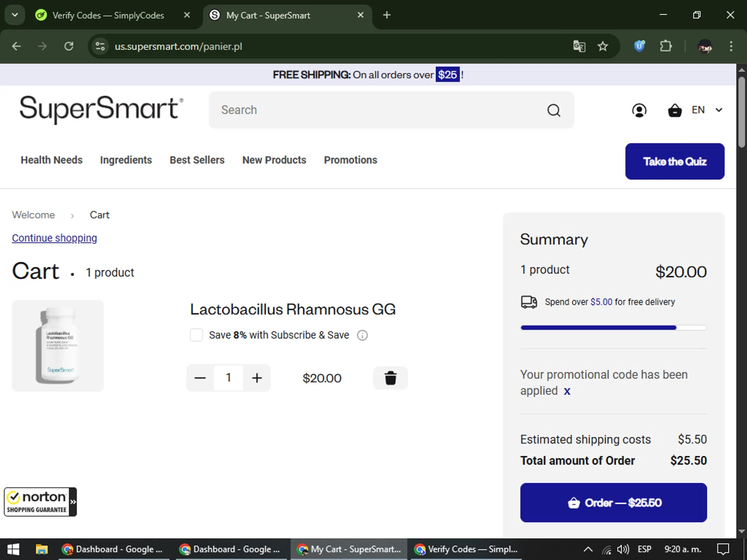Follow Continue shopping link

54,238
